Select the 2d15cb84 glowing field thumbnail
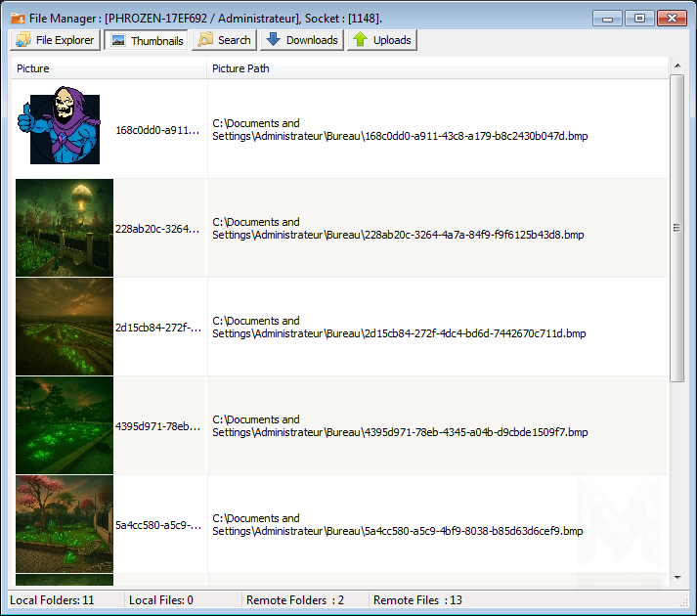The width and height of the screenshot is (697, 616). click(65, 327)
